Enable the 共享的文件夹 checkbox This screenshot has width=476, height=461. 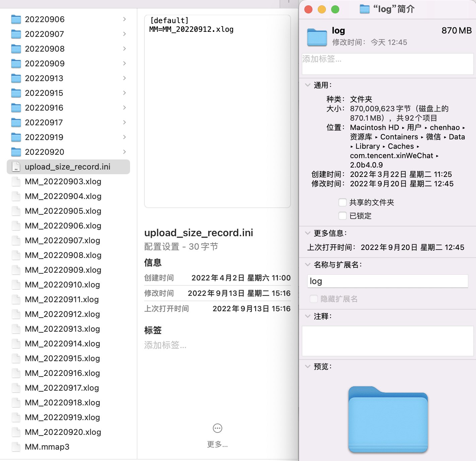click(x=342, y=202)
